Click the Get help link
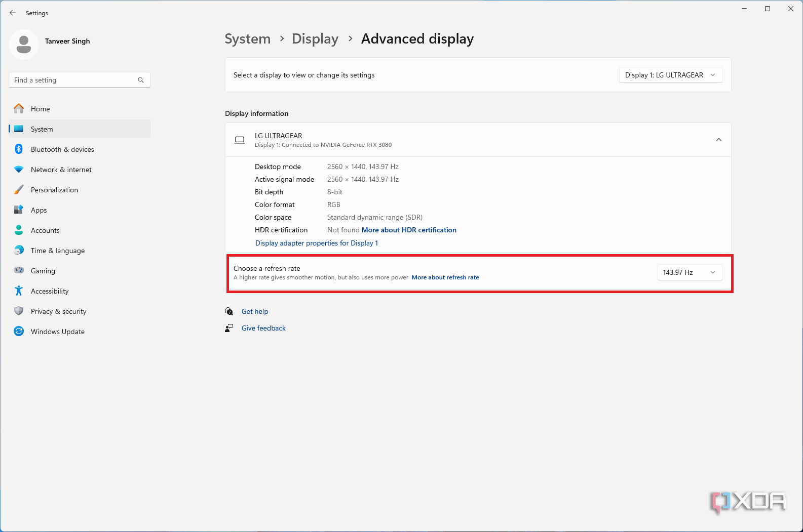The image size is (803, 532). pos(255,311)
